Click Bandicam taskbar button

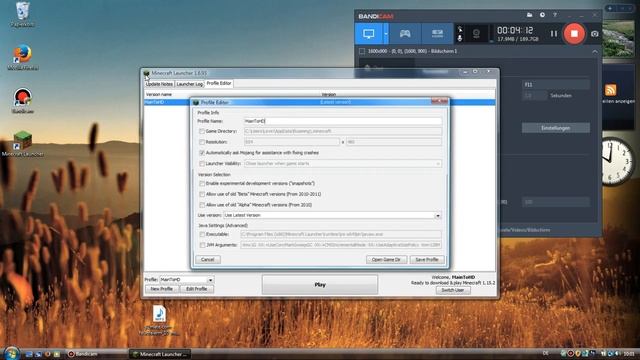coord(96,354)
